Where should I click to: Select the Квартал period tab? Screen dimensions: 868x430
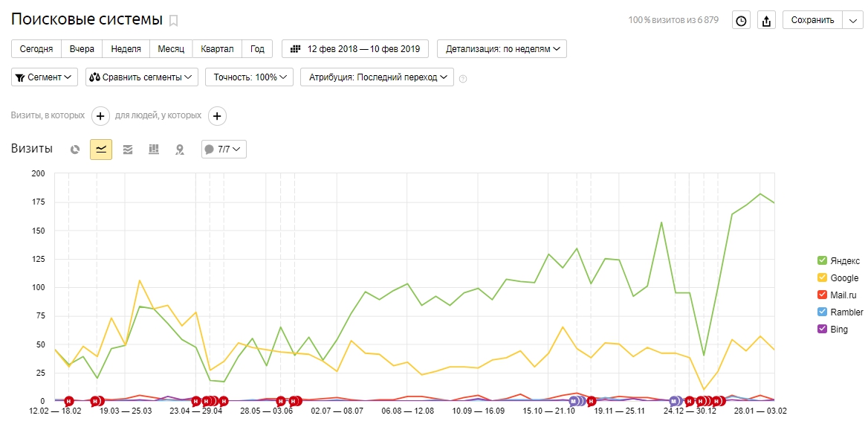pos(217,49)
